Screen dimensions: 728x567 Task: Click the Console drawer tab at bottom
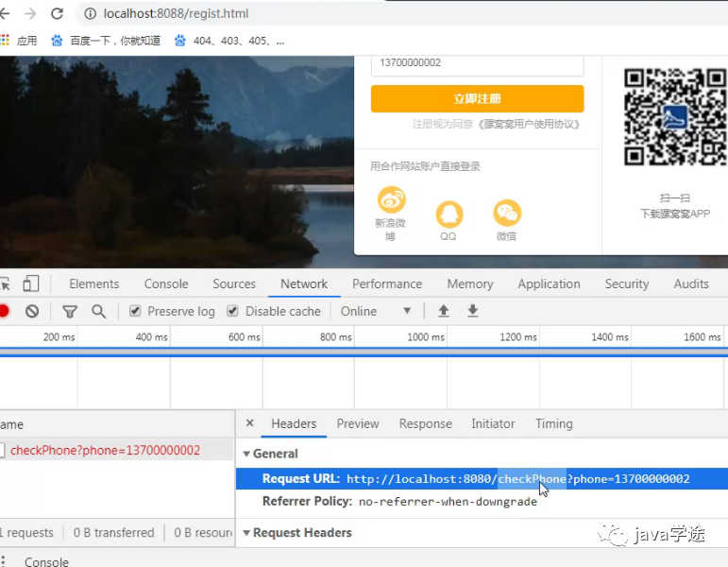[x=46, y=561]
